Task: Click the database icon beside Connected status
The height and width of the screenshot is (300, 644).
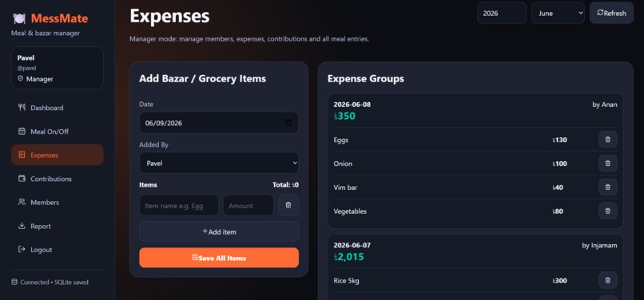Action: pyautogui.click(x=14, y=282)
